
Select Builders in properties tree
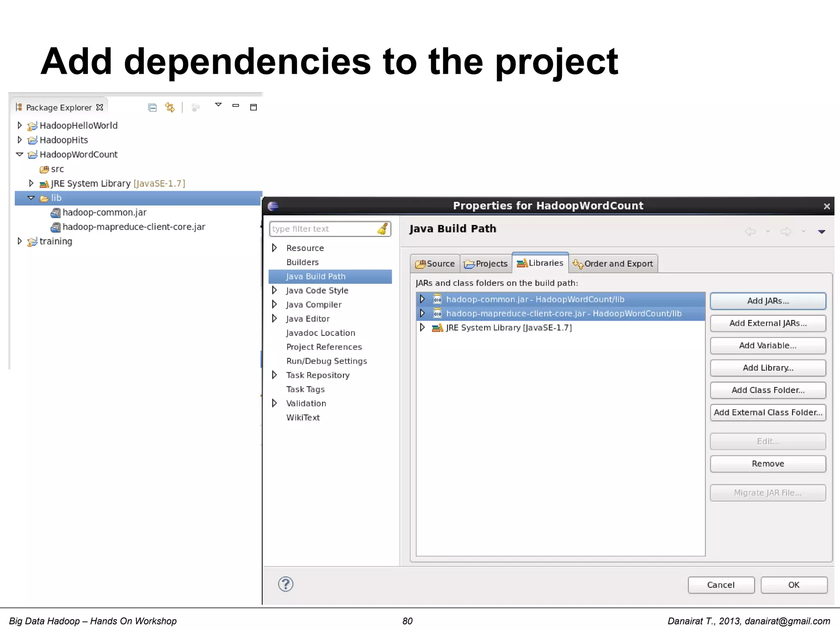[302, 262]
